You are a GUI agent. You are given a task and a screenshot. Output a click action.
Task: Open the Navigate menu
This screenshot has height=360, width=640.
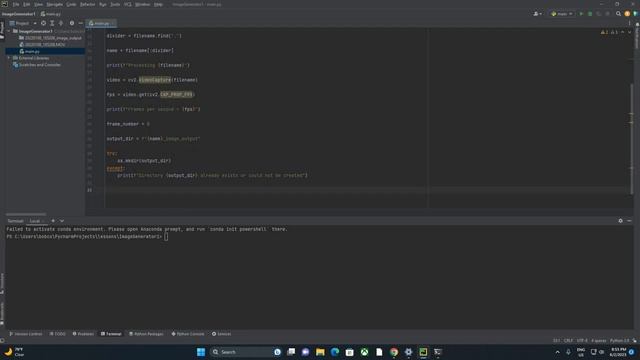tap(54, 4)
